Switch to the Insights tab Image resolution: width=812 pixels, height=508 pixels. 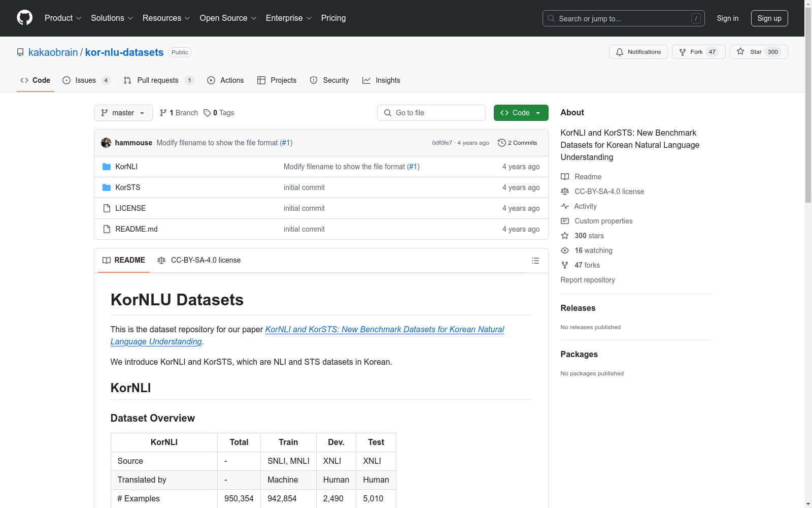381,80
